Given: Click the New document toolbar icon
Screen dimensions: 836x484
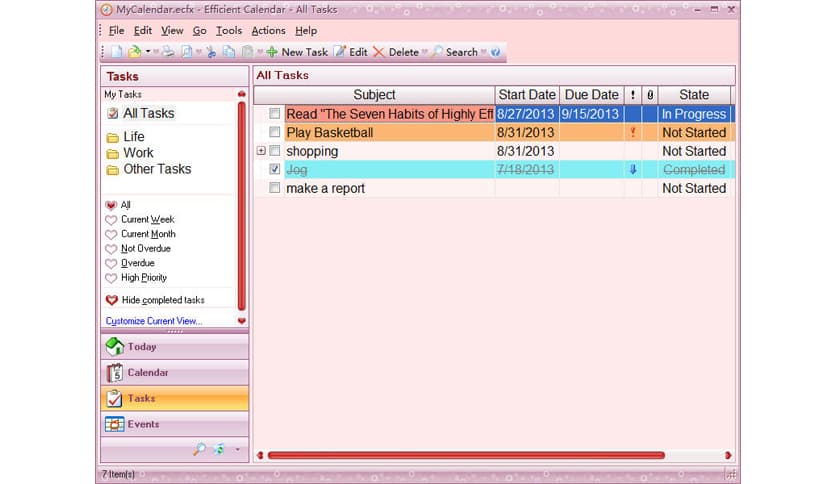Looking at the screenshot, I should click(x=116, y=52).
